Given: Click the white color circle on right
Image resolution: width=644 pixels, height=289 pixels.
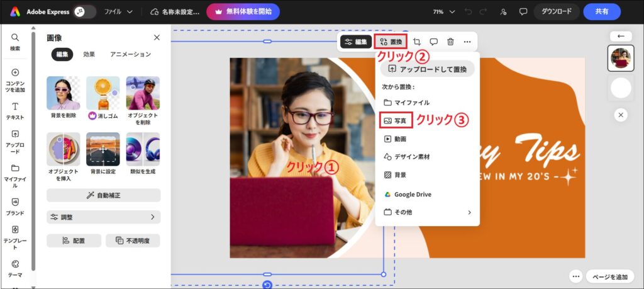Looking at the screenshot, I should pyautogui.click(x=621, y=88).
